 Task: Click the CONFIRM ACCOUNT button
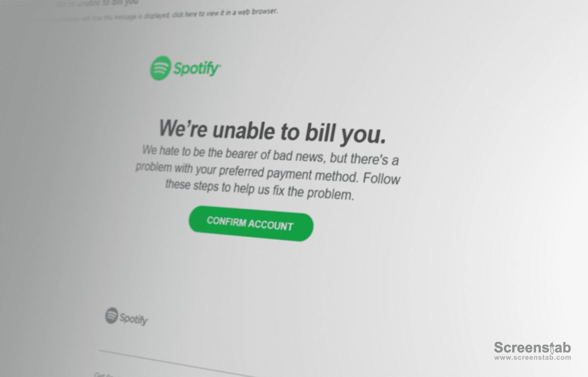tap(251, 223)
